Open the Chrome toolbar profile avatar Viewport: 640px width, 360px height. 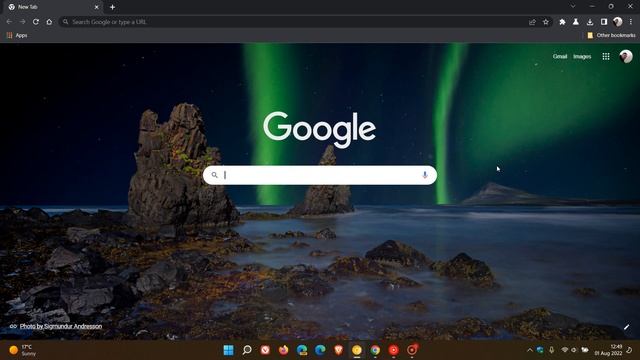(618, 22)
